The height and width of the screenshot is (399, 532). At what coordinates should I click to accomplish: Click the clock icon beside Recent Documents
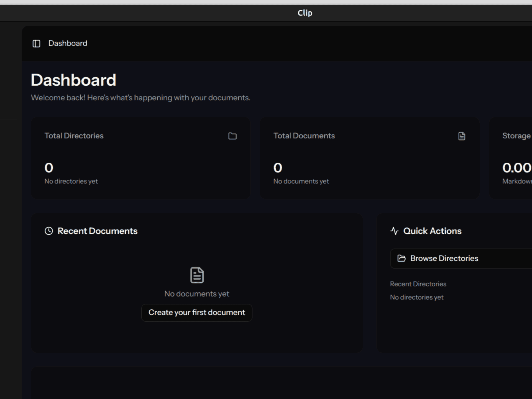49,231
